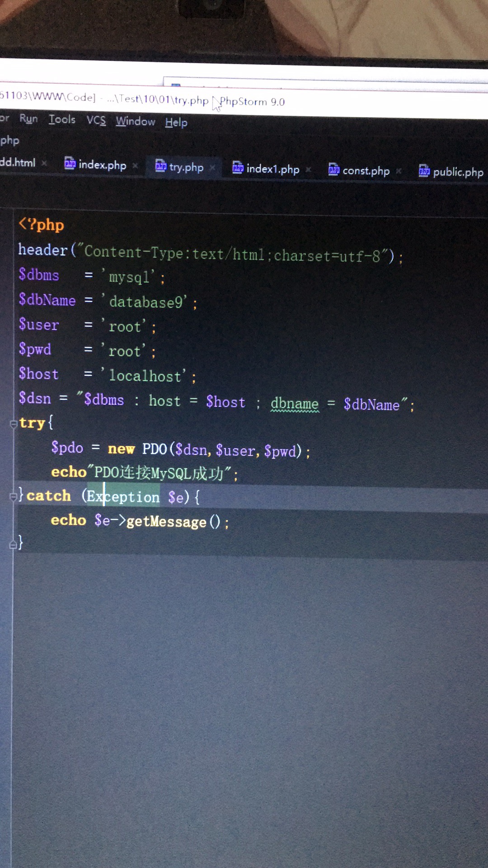Click the PDO class name

(x=155, y=449)
